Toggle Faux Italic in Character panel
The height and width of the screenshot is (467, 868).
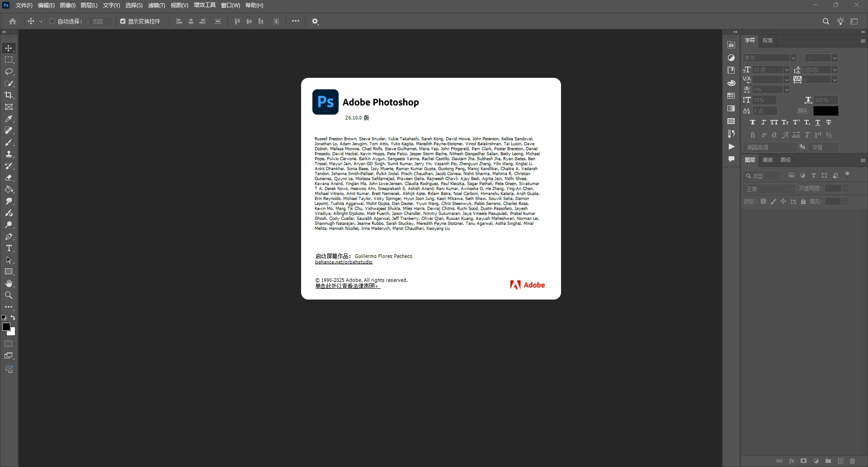pyautogui.click(x=763, y=123)
